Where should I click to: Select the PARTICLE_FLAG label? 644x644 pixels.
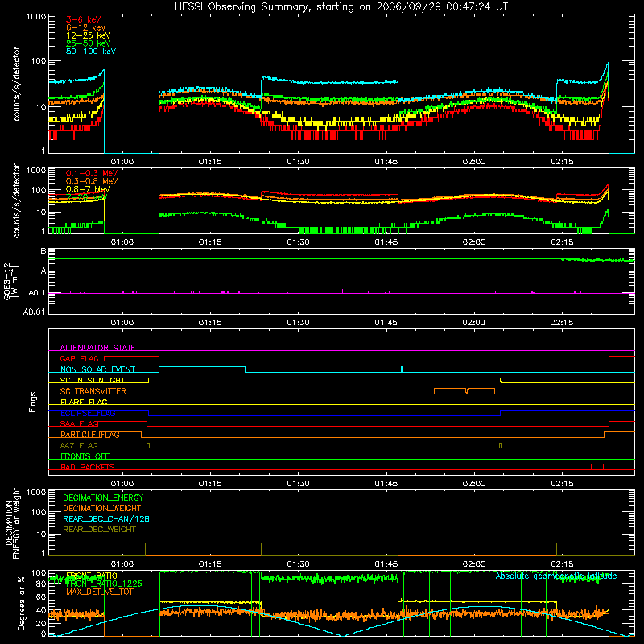(90, 434)
